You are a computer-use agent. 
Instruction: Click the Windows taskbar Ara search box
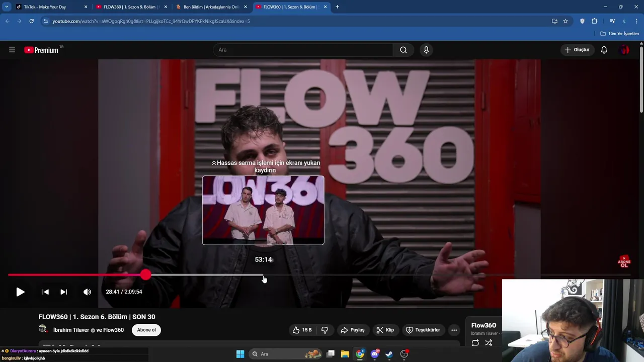285,354
